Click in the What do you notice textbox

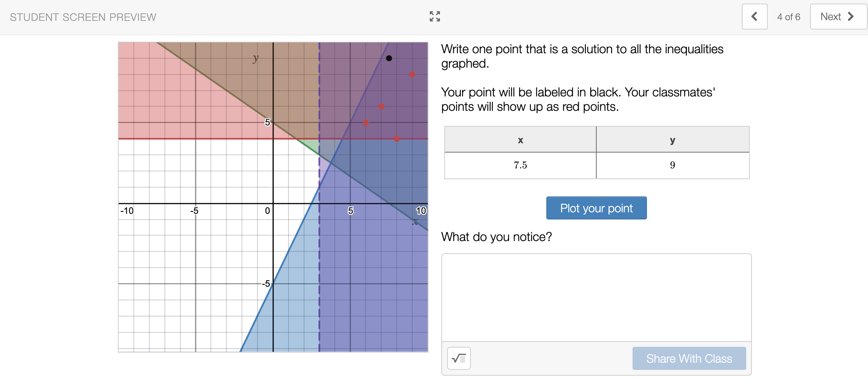pos(596,298)
